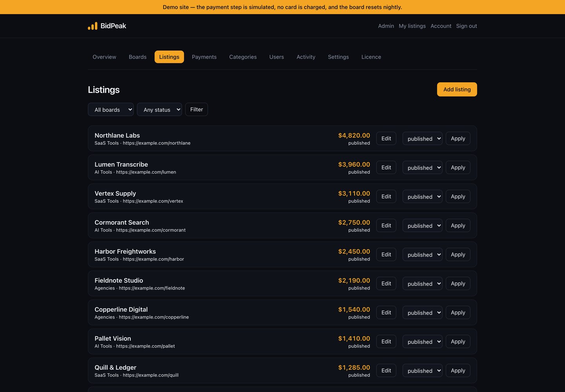Viewport: 565px width, 392px height.
Task: Select the Listings tab
Action: [x=169, y=57]
